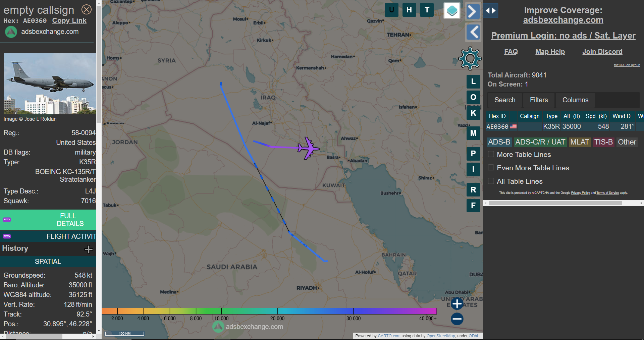Click the US flag in aircraft row
The width and height of the screenshot is (644, 340).
(513, 127)
